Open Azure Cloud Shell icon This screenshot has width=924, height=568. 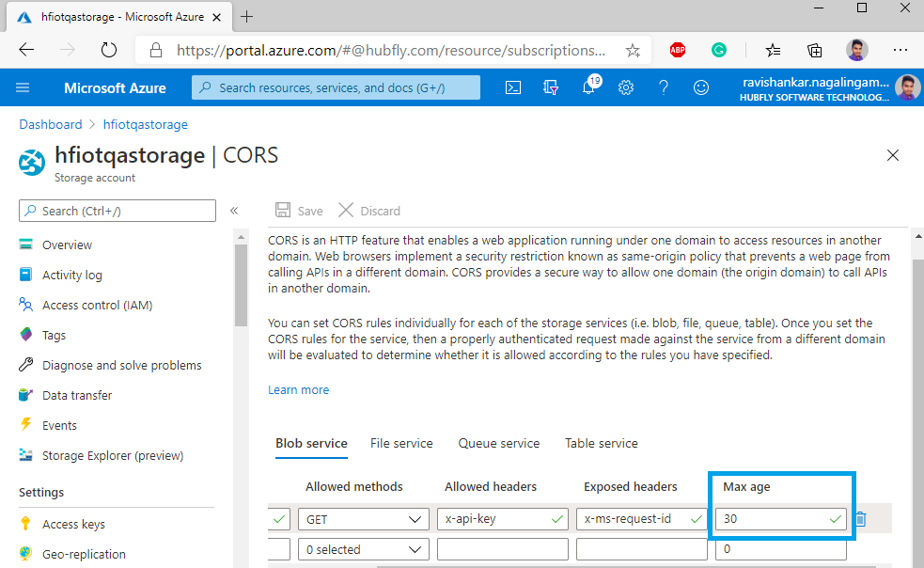(x=513, y=87)
